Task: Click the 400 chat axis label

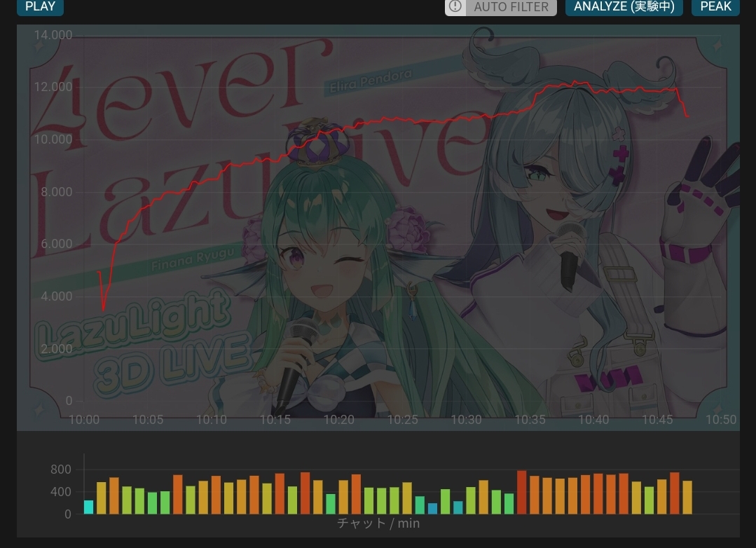Action: pyautogui.click(x=61, y=492)
